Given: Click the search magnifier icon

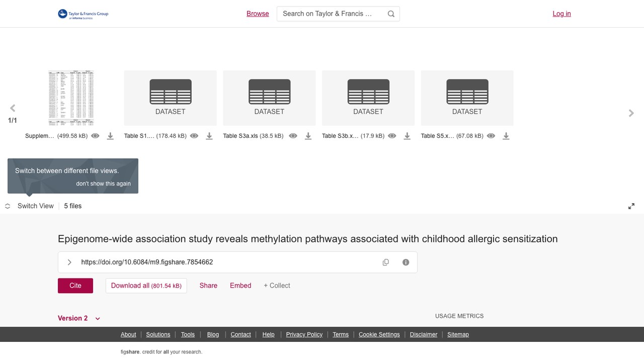Looking at the screenshot, I should tap(391, 14).
